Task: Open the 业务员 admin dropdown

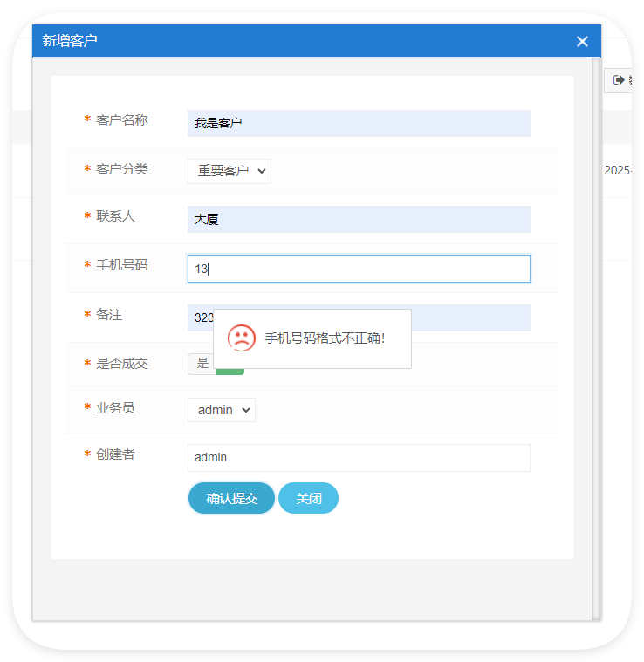Action: (x=222, y=410)
